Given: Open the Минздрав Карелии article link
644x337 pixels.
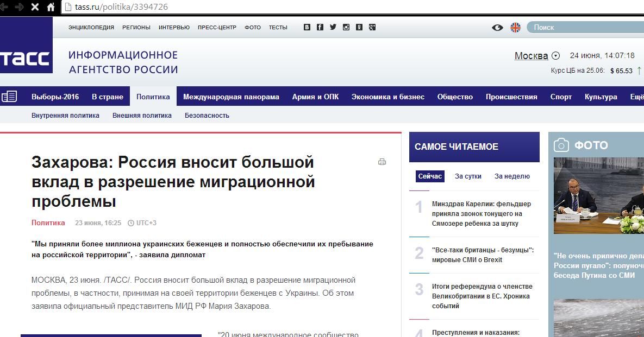Looking at the screenshot, I should pos(482,214).
